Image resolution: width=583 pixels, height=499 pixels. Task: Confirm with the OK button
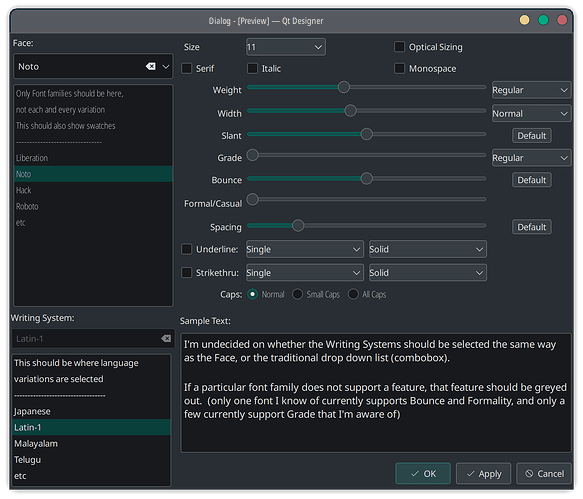point(423,473)
